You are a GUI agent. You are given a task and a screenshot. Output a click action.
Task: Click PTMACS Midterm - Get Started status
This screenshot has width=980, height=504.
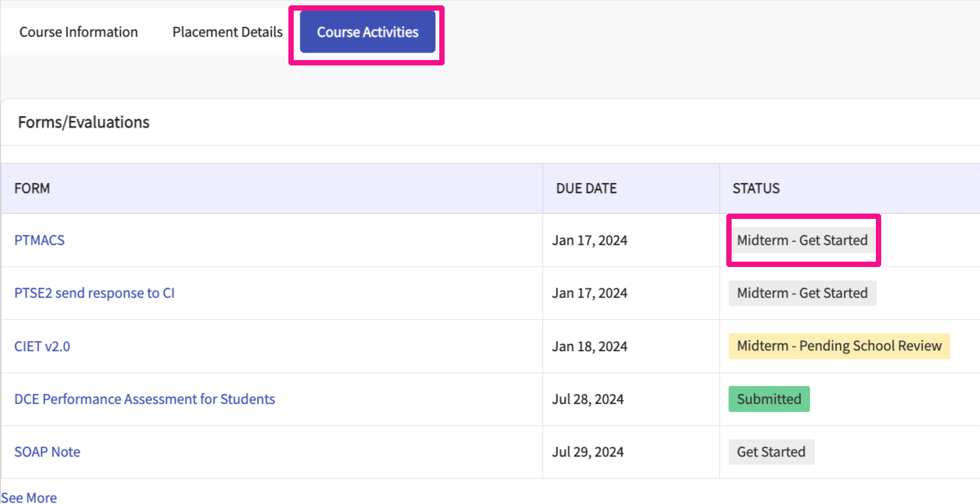pyautogui.click(x=802, y=240)
